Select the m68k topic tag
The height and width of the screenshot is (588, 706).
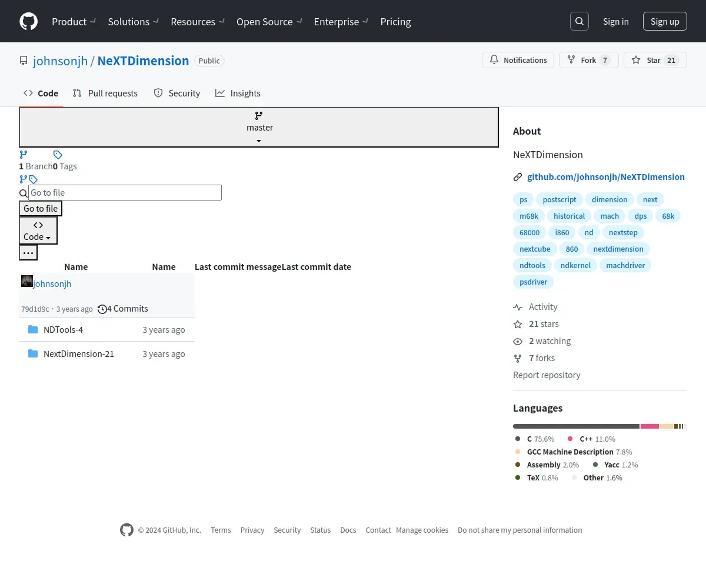(x=529, y=216)
